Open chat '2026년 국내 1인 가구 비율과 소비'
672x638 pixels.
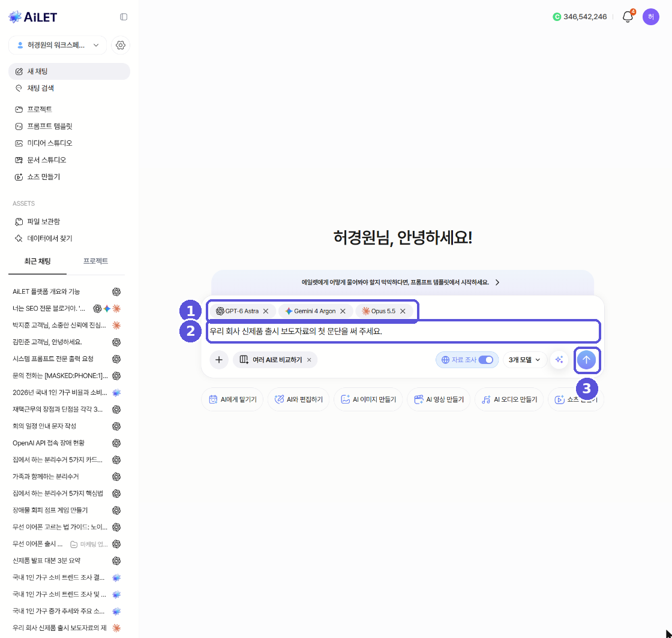(x=67, y=393)
